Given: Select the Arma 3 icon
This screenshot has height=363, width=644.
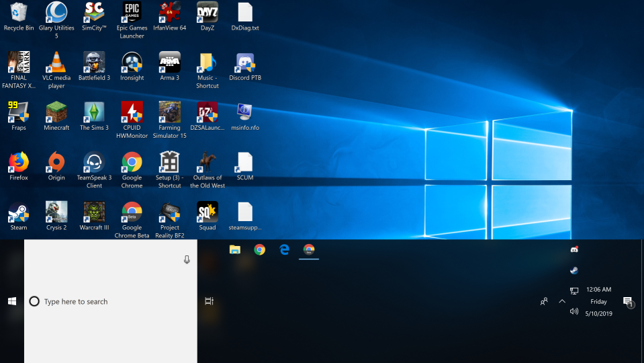Looking at the screenshot, I should (170, 66).
